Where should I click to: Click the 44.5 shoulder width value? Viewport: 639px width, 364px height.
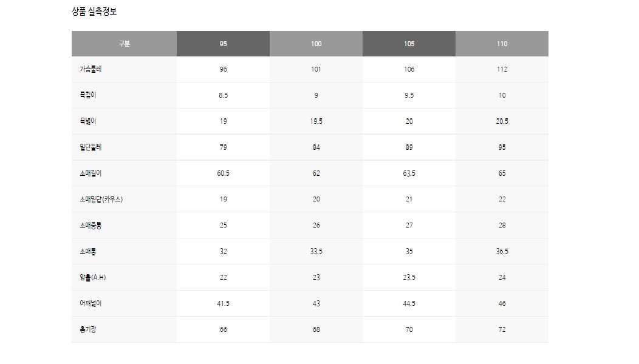tap(409, 303)
